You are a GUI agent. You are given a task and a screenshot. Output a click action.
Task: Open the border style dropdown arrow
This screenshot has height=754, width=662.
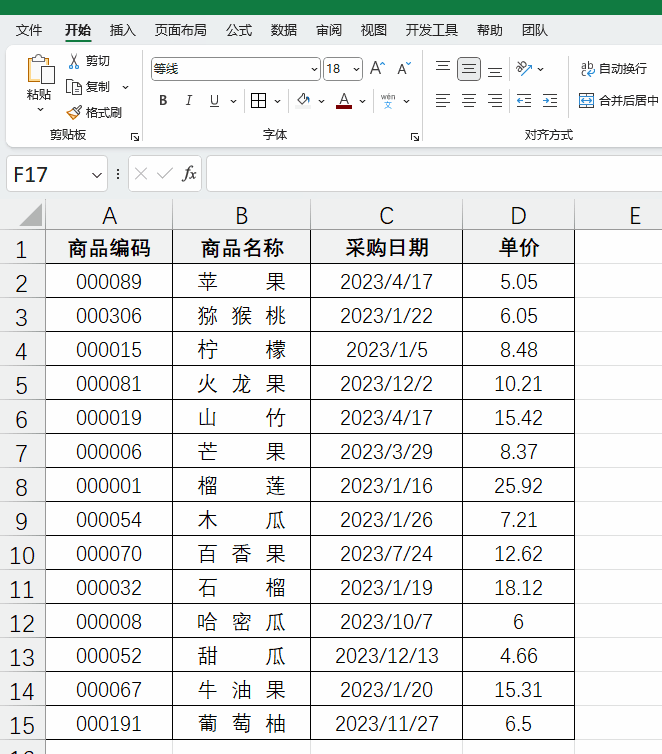pos(277,101)
